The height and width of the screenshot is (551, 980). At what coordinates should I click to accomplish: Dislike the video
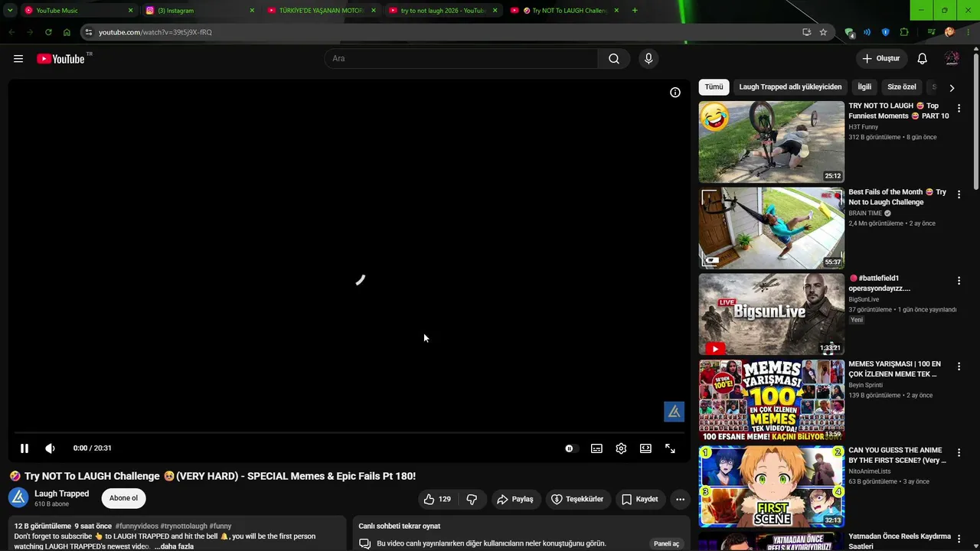pos(472,499)
